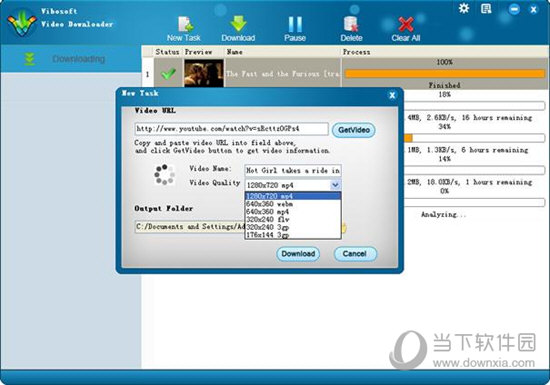Minimize the Vibosoft Video Downloader window
The height and width of the screenshot is (385, 550).
[x=514, y=9]
